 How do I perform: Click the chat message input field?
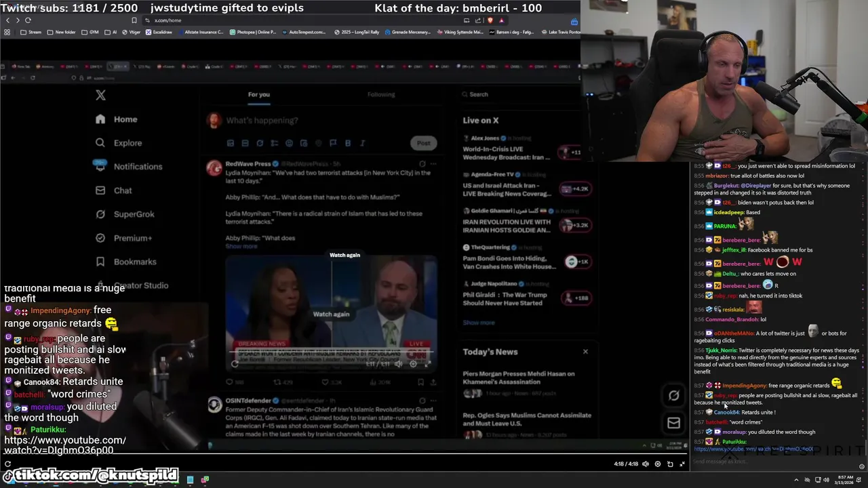pyautogui.click(x=773, y=462)
